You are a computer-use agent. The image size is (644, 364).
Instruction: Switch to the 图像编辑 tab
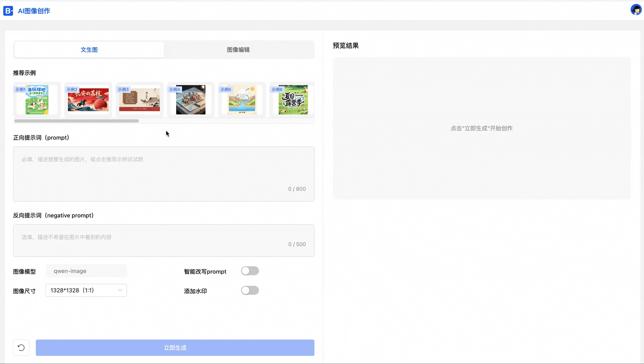(x=238, y=50)
